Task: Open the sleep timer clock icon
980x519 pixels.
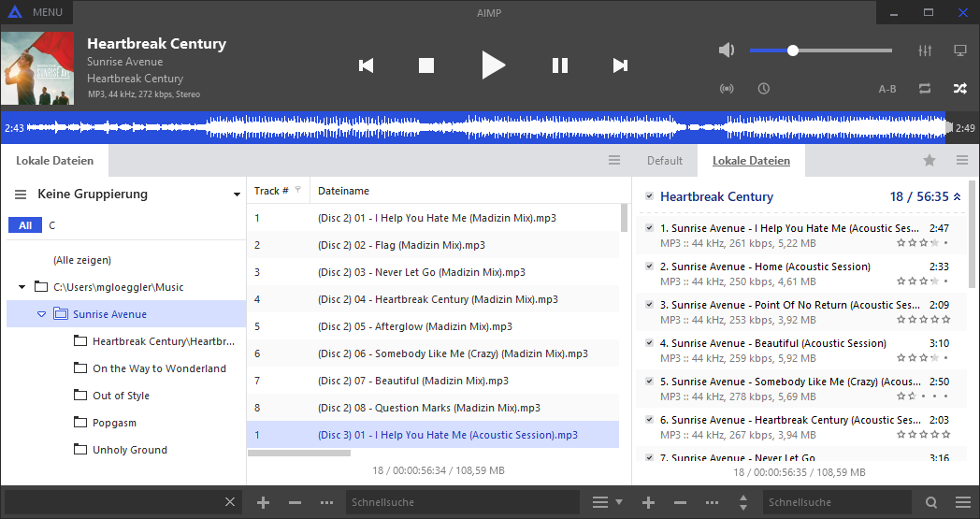Action: (x=764, y=89)
